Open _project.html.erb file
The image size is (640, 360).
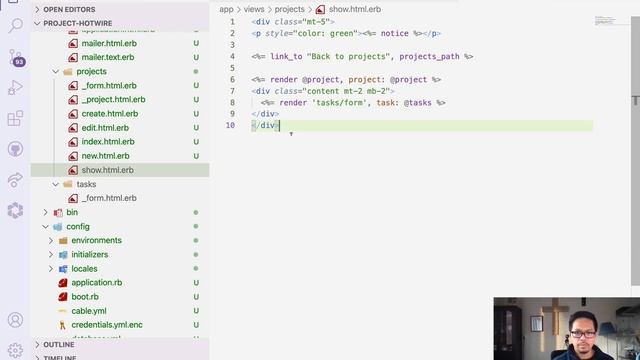click(113, 100)
